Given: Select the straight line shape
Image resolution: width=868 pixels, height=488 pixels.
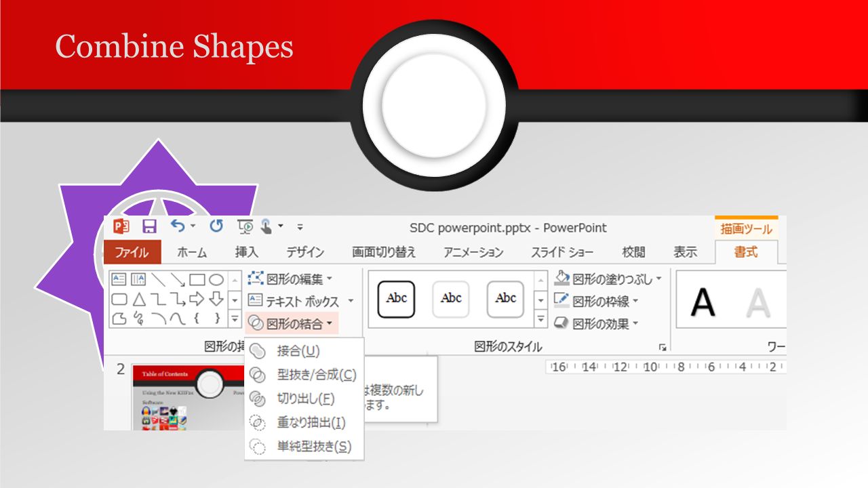Looking at the screenshot, I should (158, 279).
